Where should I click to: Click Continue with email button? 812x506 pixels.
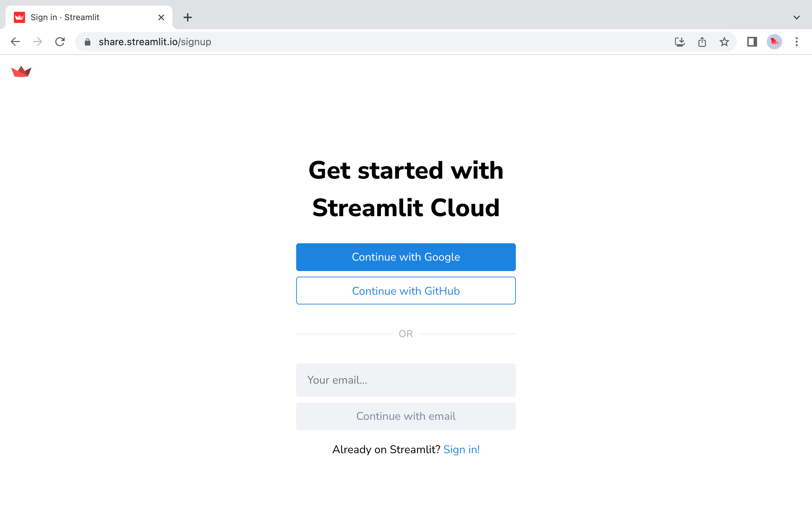tap(406, 416)
